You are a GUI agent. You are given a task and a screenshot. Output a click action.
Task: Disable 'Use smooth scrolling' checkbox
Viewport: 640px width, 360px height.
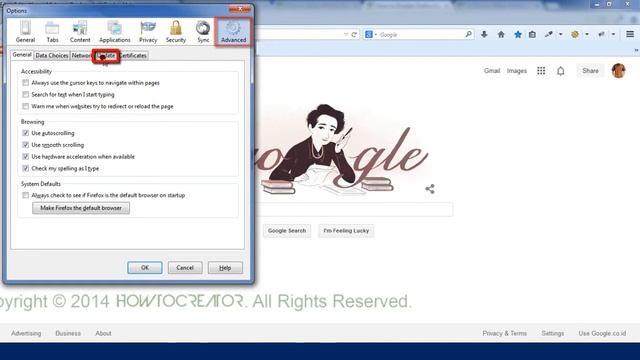click(26, 145)
